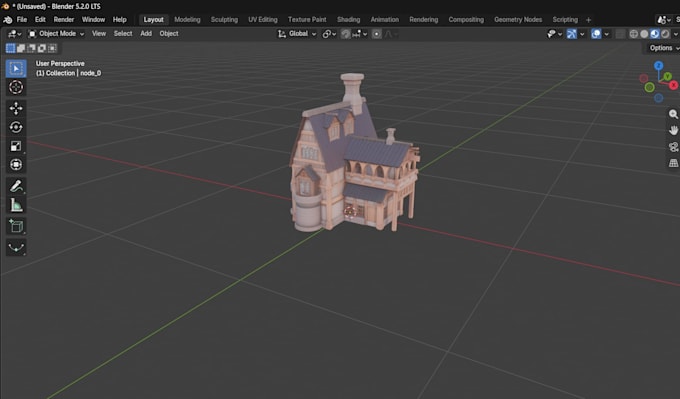Toggle the camera view icon

click(673, 147)
